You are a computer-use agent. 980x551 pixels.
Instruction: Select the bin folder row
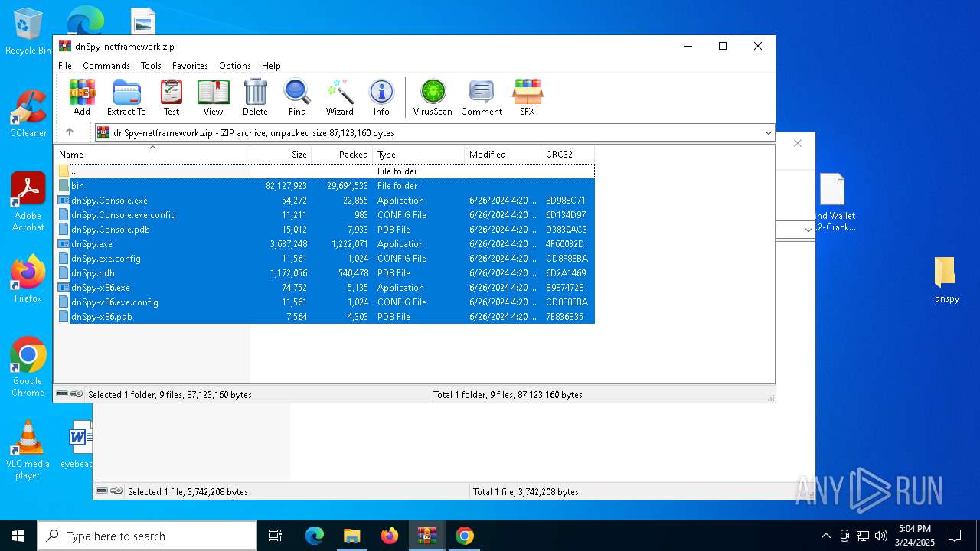325,186
